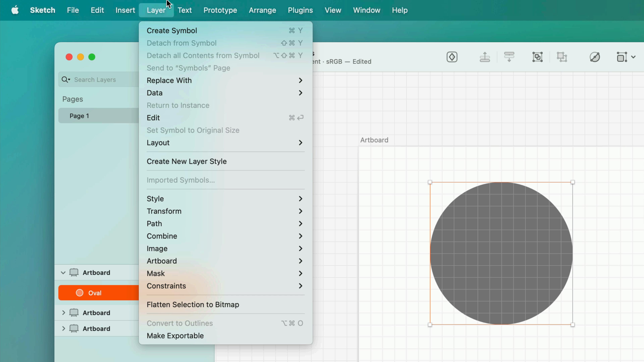The image size is (644, 362).
Task: Open the Arrange menu in menu bar
Action: coord(262,10)
